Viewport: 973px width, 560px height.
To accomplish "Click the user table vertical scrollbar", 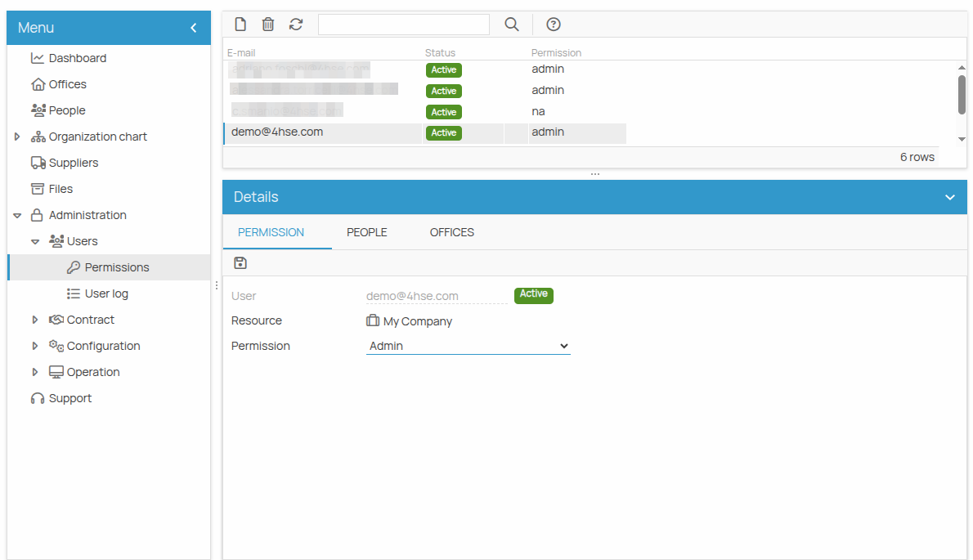I will (x=962, y=94).
